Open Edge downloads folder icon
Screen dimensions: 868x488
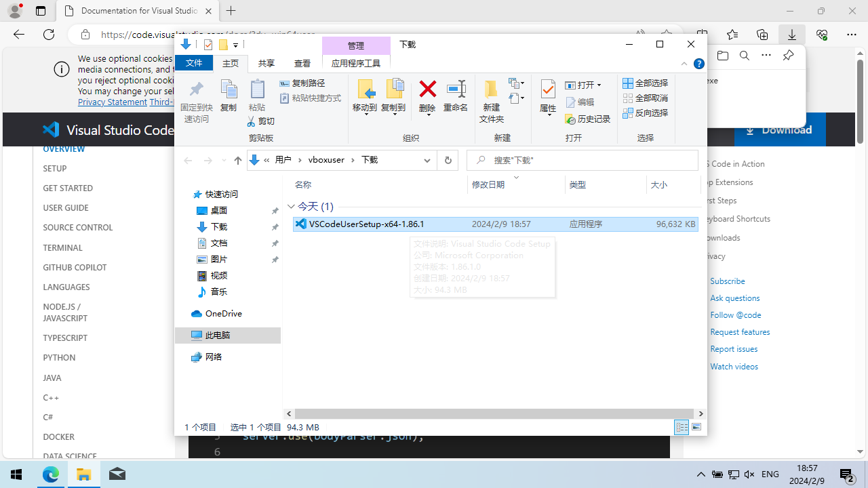[723, 56]
